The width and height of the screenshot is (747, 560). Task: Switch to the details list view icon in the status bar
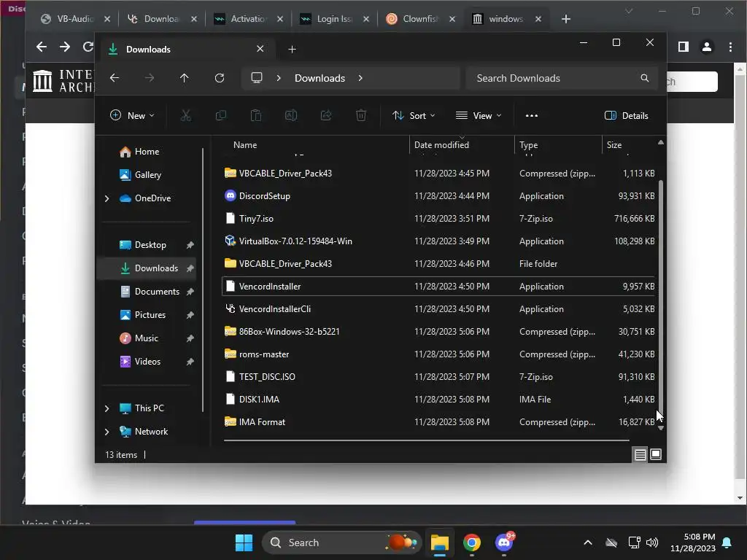(640, 455)
